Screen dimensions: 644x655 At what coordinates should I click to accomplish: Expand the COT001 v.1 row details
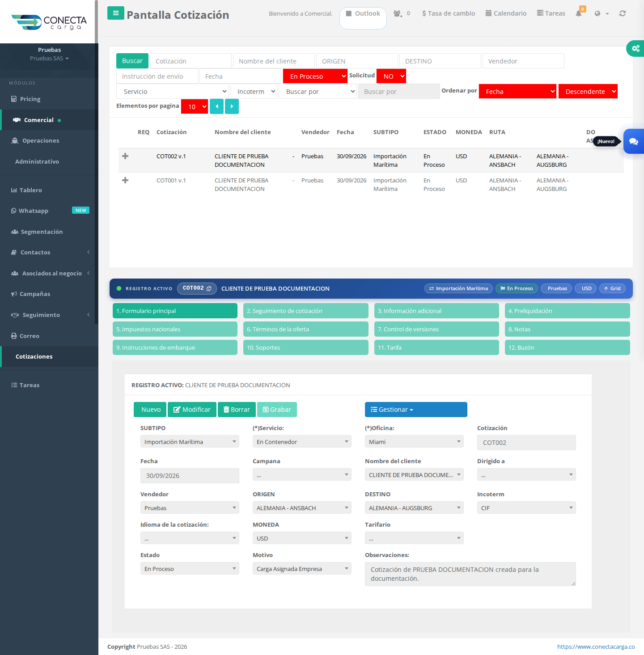[125, 180]
